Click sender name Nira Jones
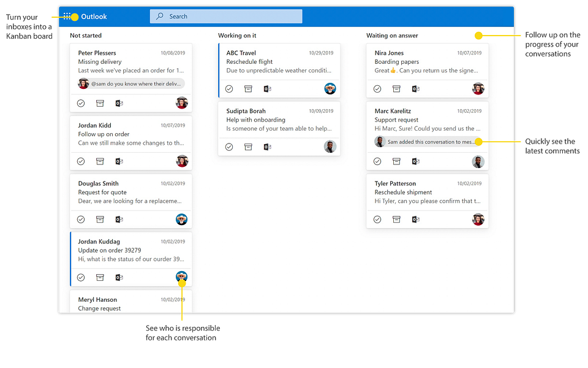 tap(390, 53)
